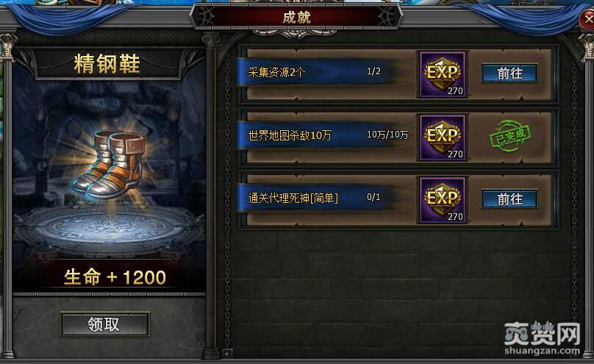594x364 pixels.
Task: Click the 生命 +1200 attribute label
Action: pos(115,277)
